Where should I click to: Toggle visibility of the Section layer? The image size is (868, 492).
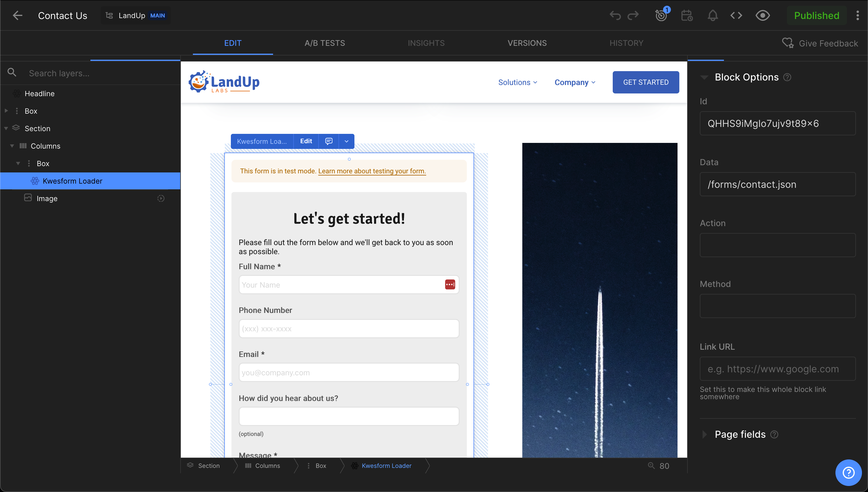160,128
